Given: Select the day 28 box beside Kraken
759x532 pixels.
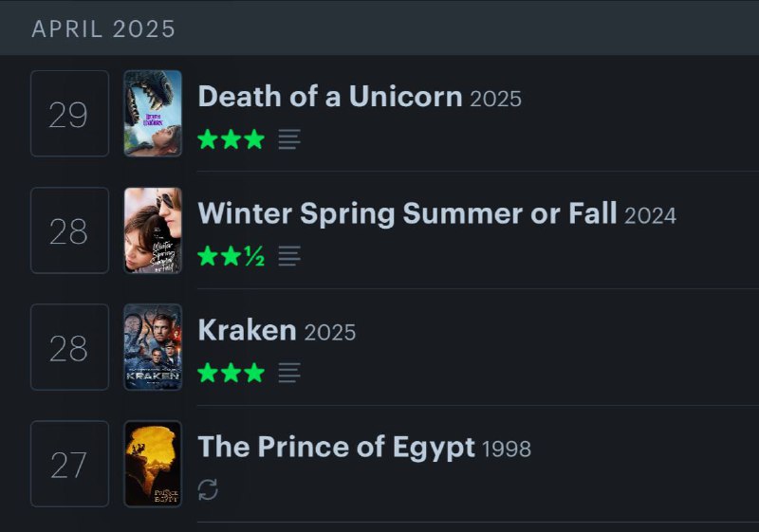Looking at the screenshot, I should coord(69,347).
